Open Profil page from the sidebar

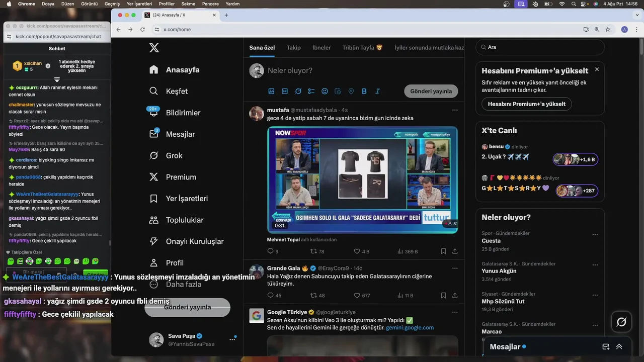coord(167,263)
